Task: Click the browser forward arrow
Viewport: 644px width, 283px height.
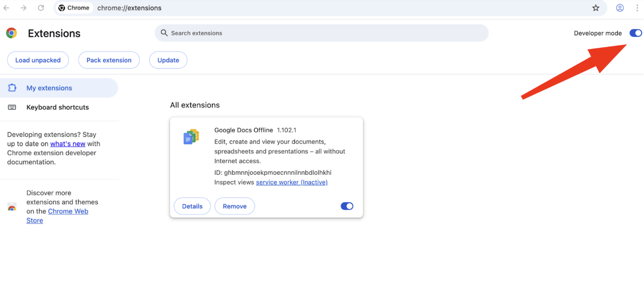Action: (x=23, y=8)
